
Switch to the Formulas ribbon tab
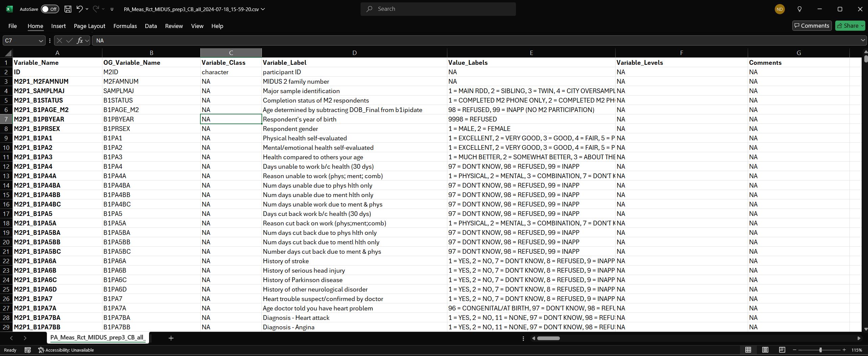click(125, 26)
